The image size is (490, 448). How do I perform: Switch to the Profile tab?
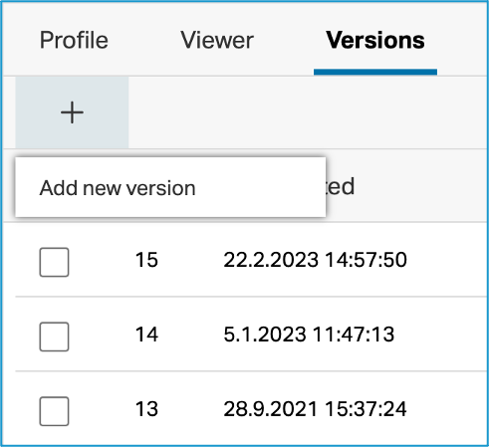(74, 40)
